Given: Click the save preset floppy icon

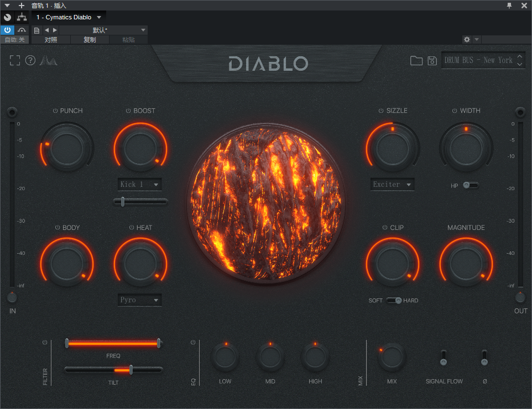Looking at the screenshot, I should tap(432, 61).
